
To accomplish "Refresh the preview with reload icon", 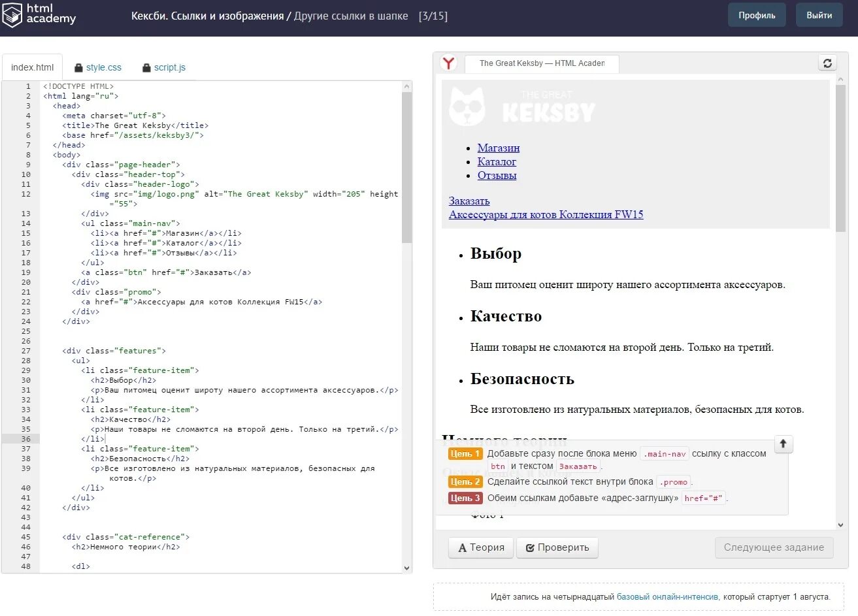I will coord(827,63).
